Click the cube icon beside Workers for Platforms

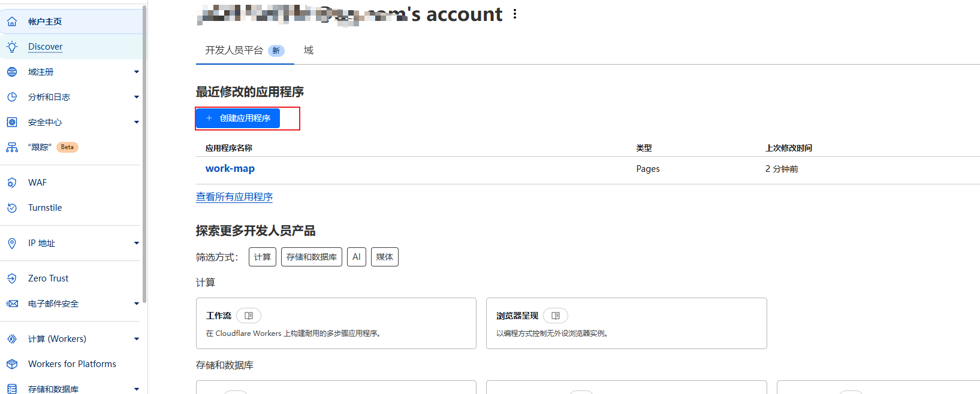[12, 364]
